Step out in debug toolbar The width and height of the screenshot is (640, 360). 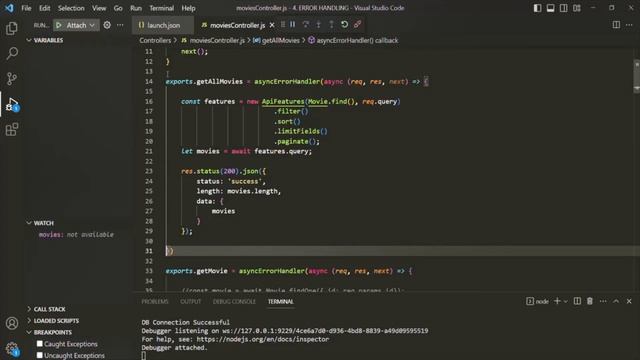331,24
